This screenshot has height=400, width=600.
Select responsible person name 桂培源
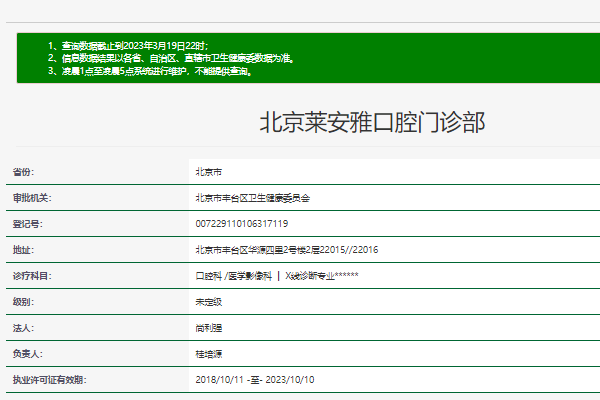click(209, 354)
